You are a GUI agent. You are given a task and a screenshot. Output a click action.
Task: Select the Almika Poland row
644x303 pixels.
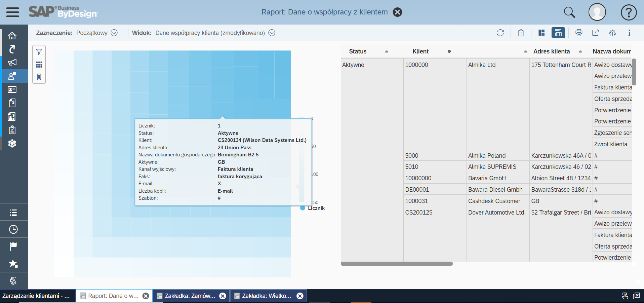[x=498, y=156]
